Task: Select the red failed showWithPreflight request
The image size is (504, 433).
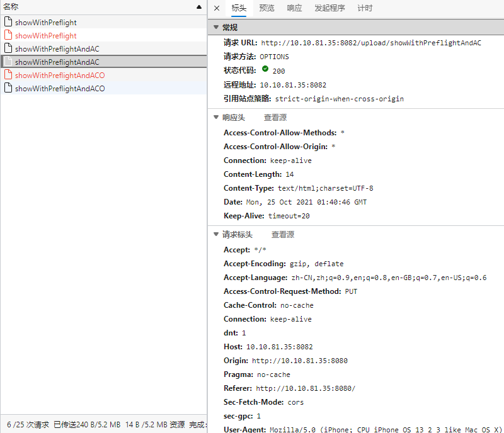Action: click(46, 36)
